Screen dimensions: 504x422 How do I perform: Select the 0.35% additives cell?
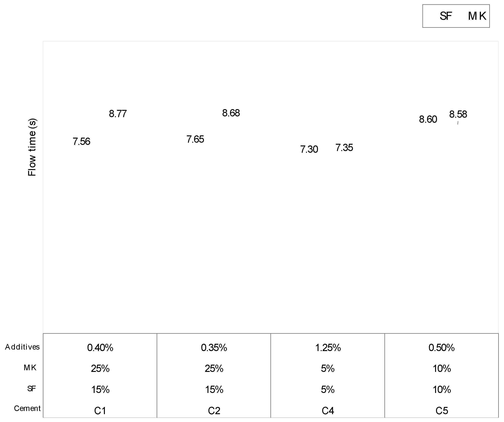214,348
